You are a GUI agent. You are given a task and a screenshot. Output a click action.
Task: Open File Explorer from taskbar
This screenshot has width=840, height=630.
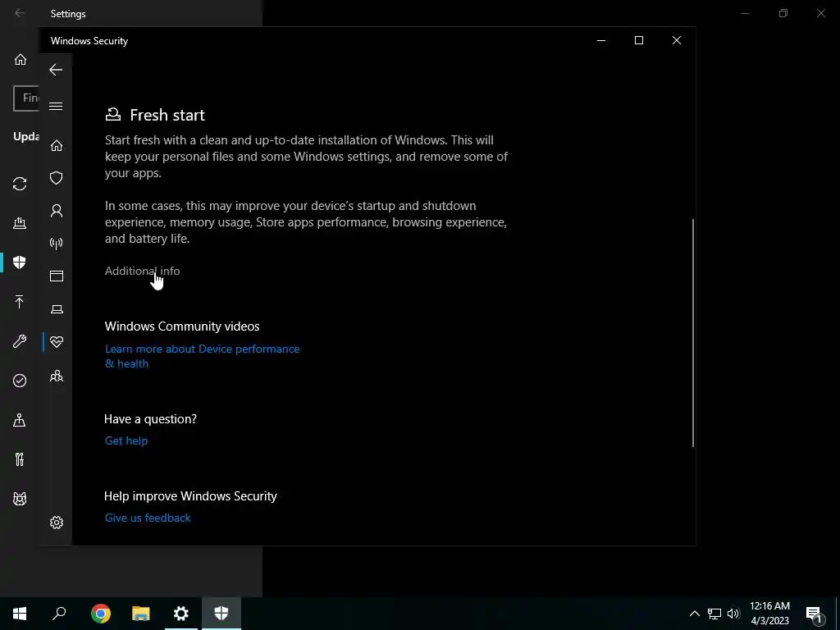(141, 614)
